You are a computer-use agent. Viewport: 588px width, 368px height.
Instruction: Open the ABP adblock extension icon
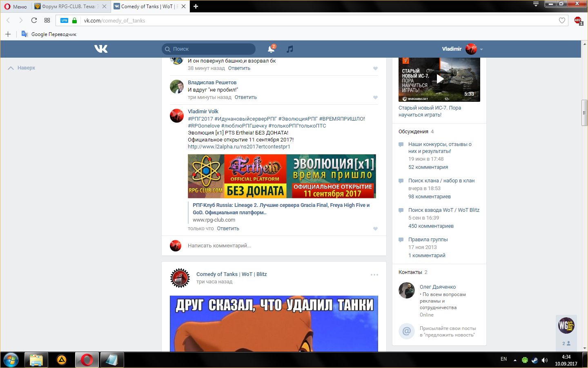[578, 20]
